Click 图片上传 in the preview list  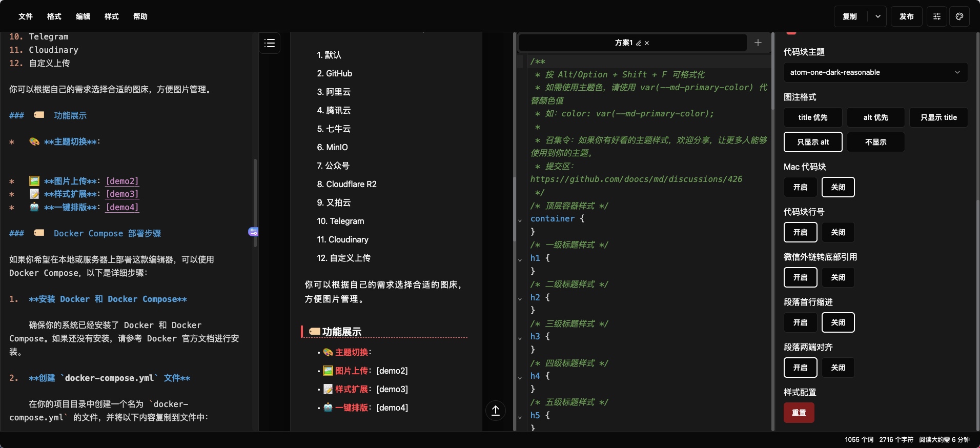click(352, 371)
